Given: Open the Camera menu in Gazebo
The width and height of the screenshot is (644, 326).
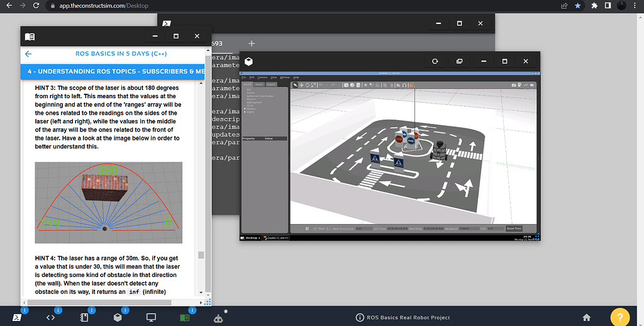Looking at the screenshot, I should tap(262, 77).
